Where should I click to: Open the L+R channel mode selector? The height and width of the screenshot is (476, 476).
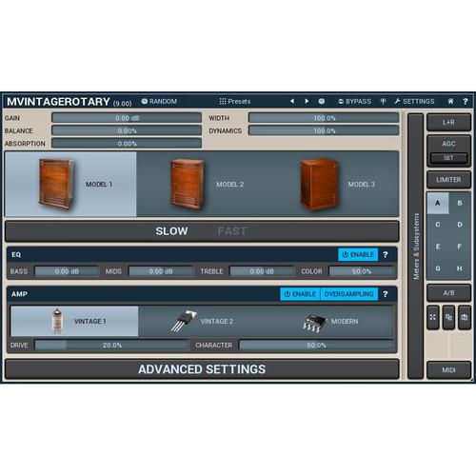(448, 122)
